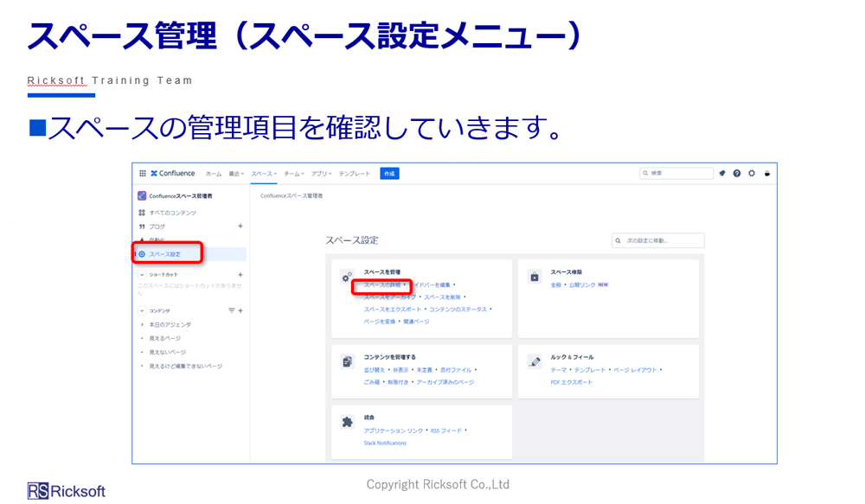
Task: Click magnifier icon in 次の設定に移動 field
Action: pos(618,240)
